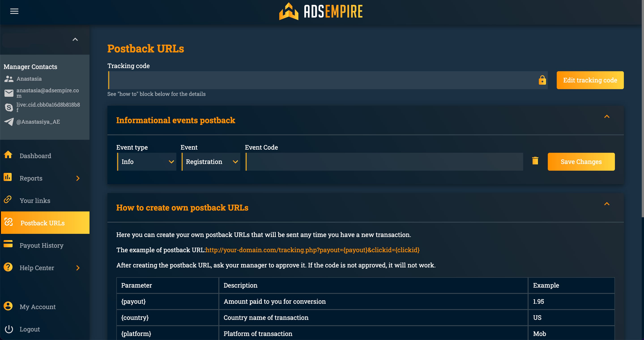Click 'Amount paid to you for conversion' cell
644x340 pixels.
pyautogui.click(x=373, y=301)
